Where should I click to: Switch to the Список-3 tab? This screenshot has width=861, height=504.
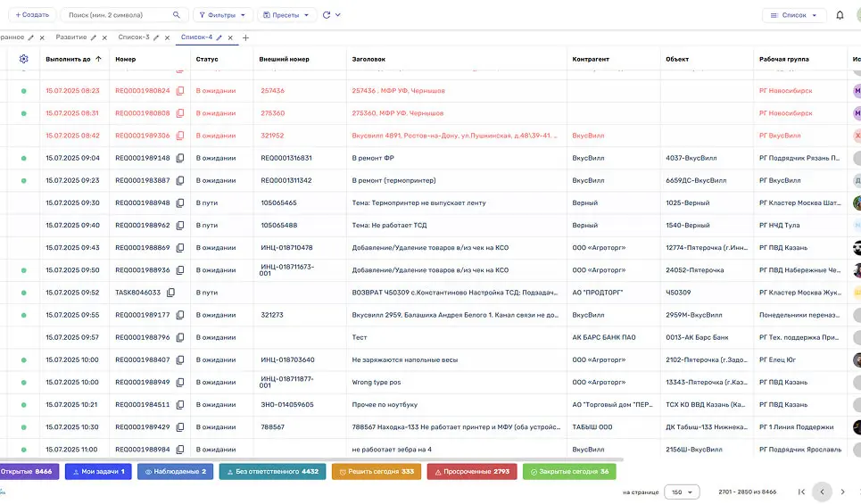pos(134,37)
